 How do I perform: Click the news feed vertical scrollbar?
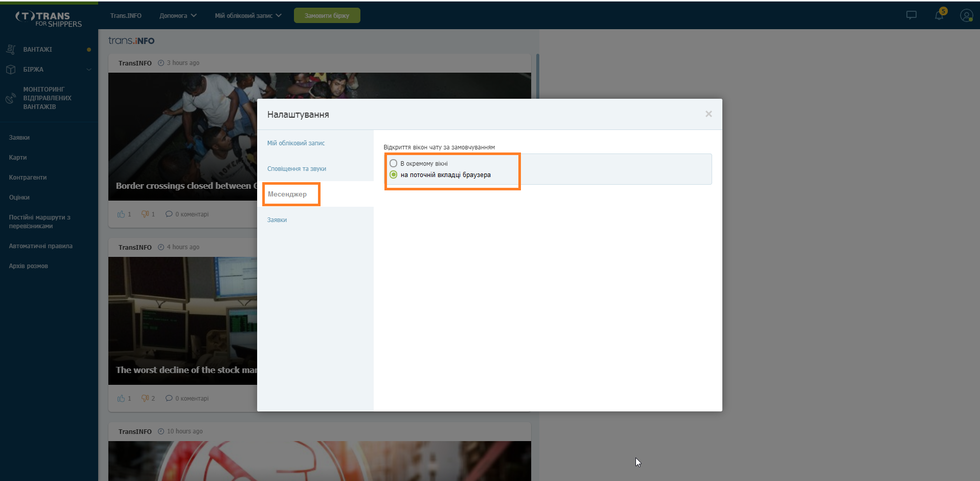pos(537,77)
